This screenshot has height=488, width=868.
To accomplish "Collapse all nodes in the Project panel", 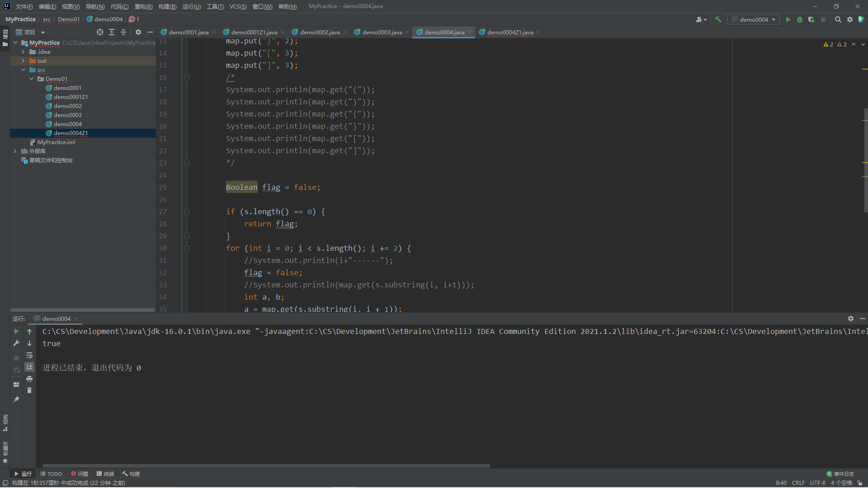I will tap(123, 32).
